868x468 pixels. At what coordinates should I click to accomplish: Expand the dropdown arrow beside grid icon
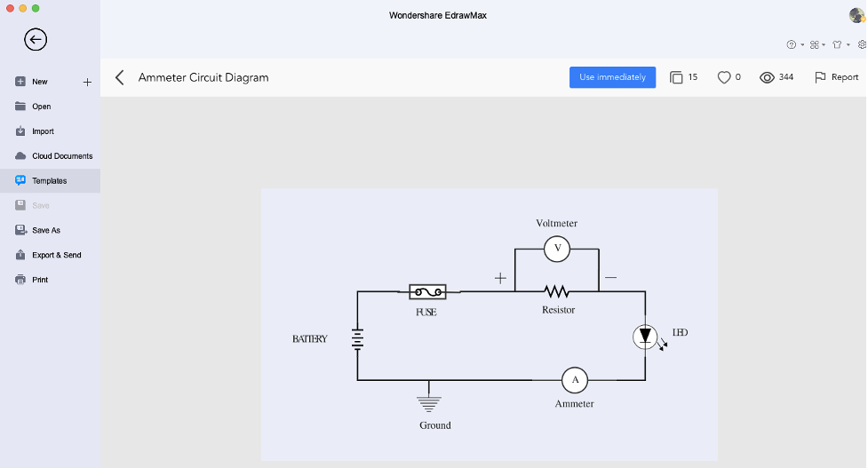coord(824,44)
